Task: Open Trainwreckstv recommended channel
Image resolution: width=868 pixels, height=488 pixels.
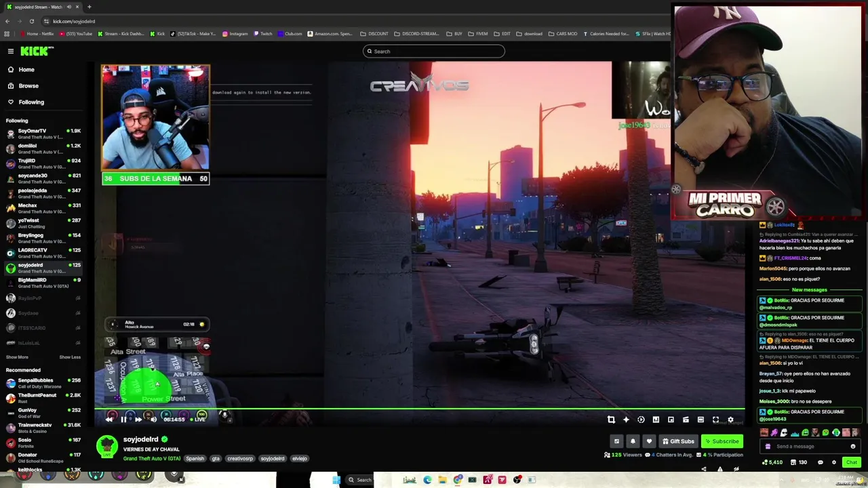Action: click(x=43, y=428)
